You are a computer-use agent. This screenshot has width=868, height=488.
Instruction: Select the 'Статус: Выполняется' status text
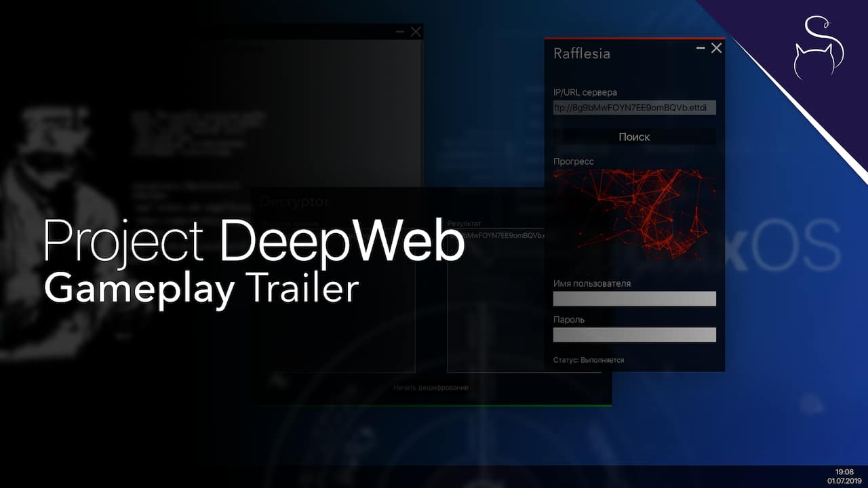click(589, 360)
